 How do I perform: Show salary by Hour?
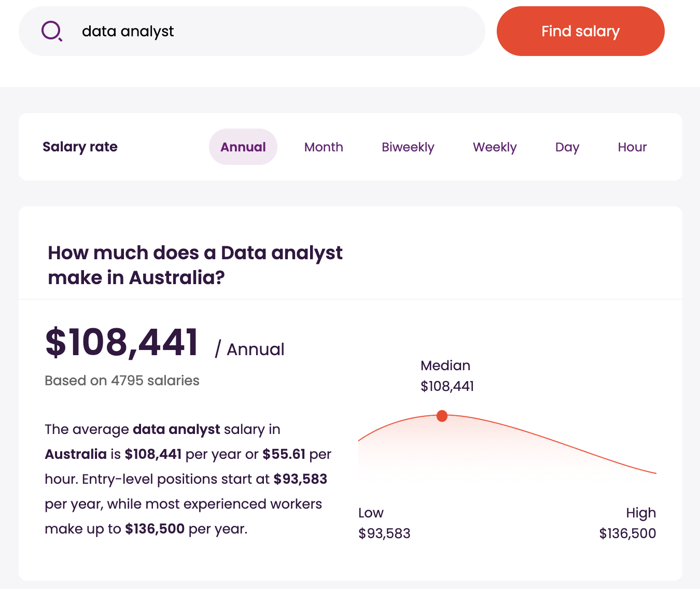[x=632, y=147]
